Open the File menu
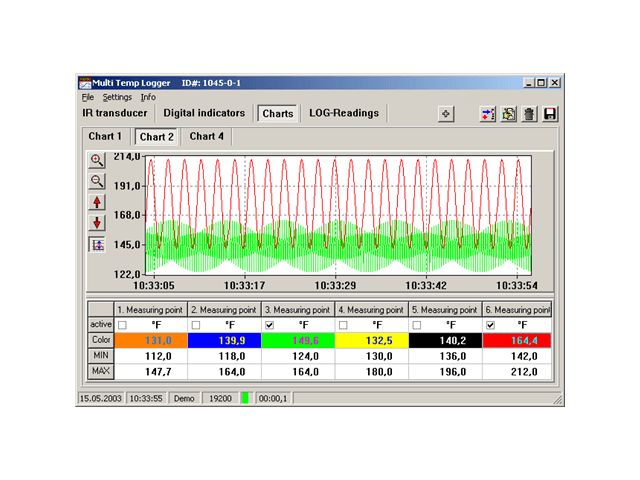Screen dimensions: 640x480 (88, 97)
